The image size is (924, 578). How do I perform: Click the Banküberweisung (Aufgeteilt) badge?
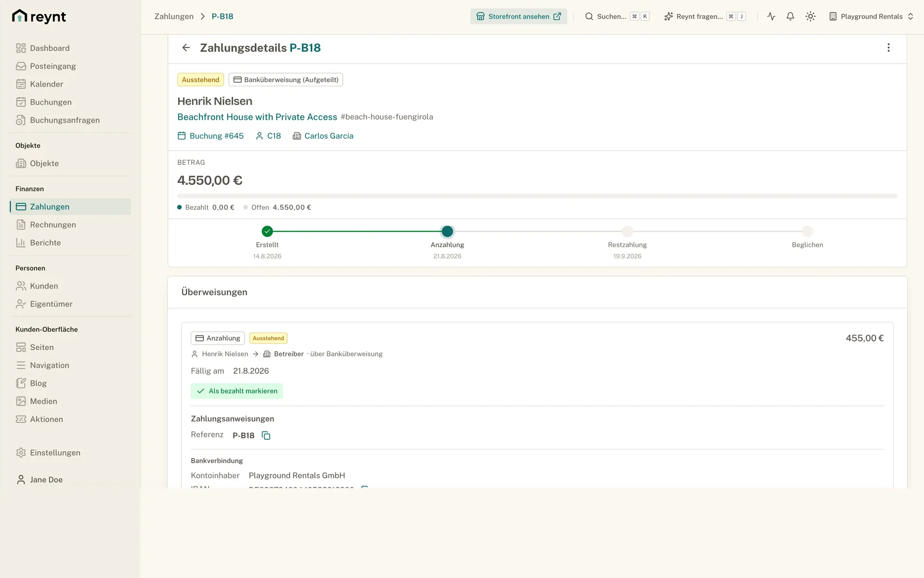(x=286, y=79)
